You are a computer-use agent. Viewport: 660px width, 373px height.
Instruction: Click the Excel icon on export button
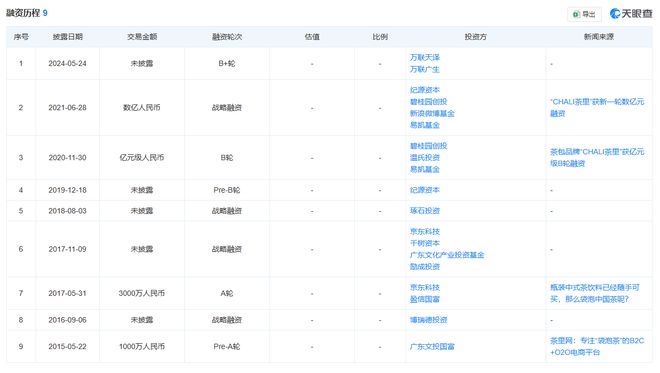point(576,14)
